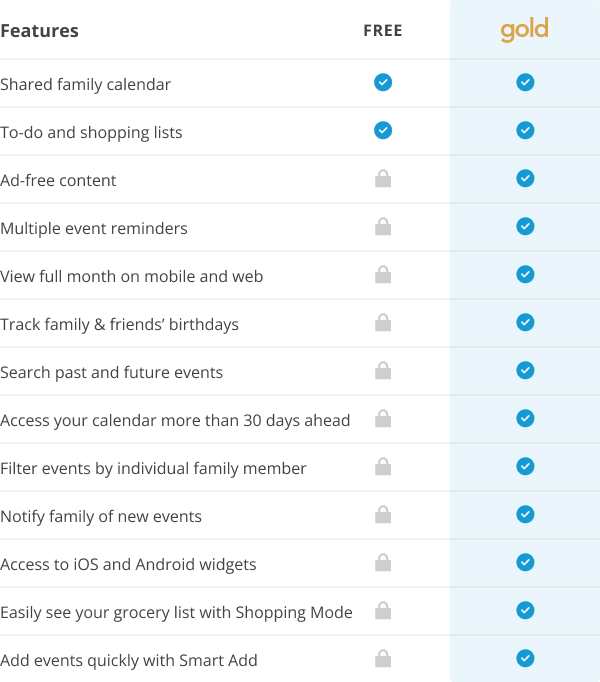Select the gold plan column header
The width and height of the screenshot is (600, 682).
(524, 30)
